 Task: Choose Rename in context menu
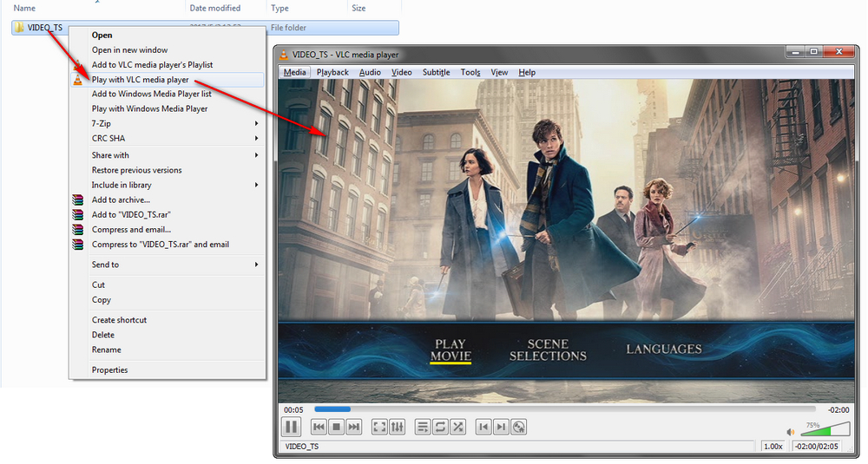pos(168,350)
